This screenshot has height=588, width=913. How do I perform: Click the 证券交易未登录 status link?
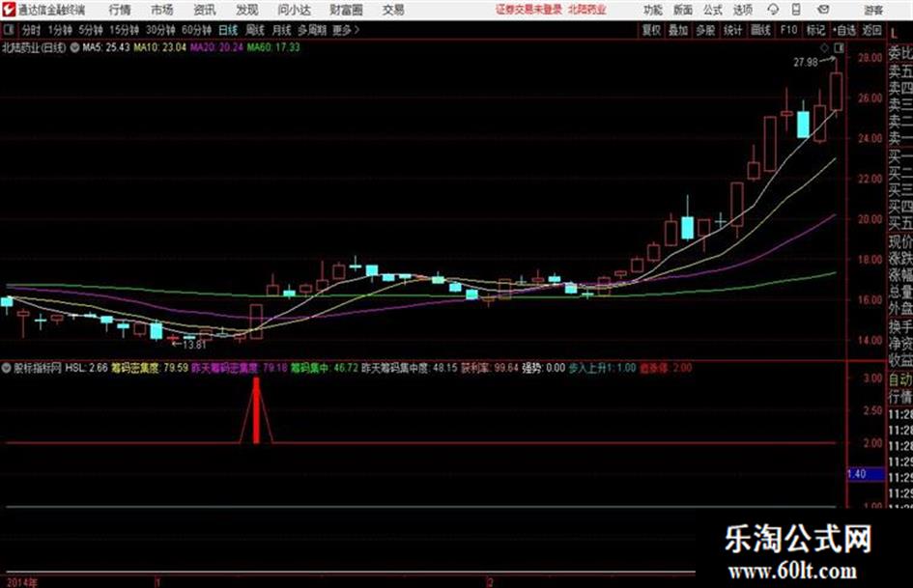[529, 10]
